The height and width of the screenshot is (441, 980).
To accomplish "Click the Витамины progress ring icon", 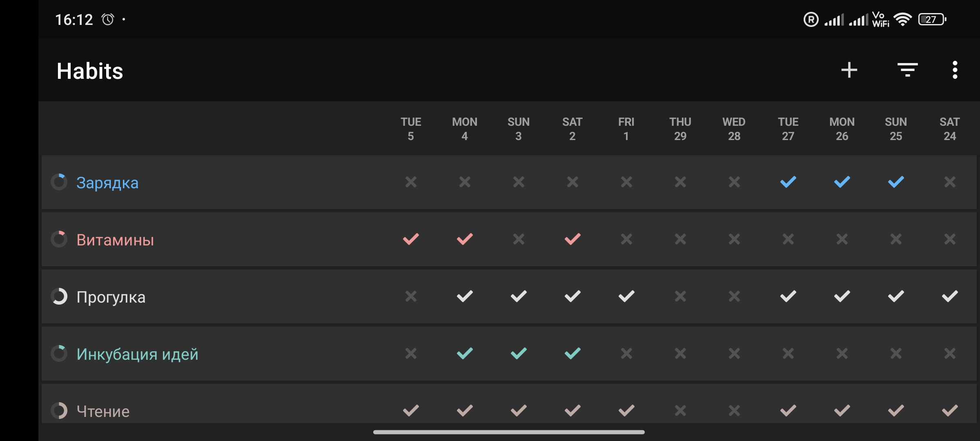I will click(59, 239).
